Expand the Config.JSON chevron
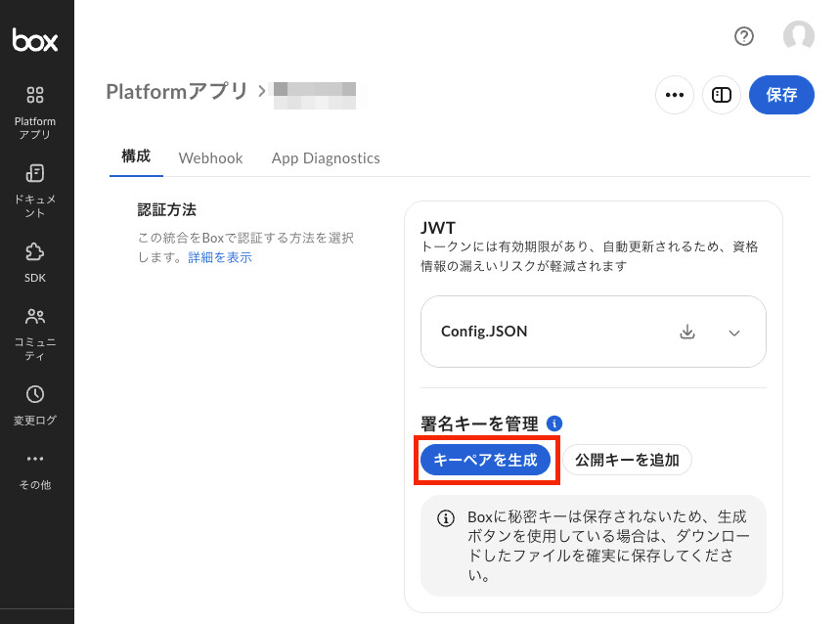 click(x=734, y=333)
